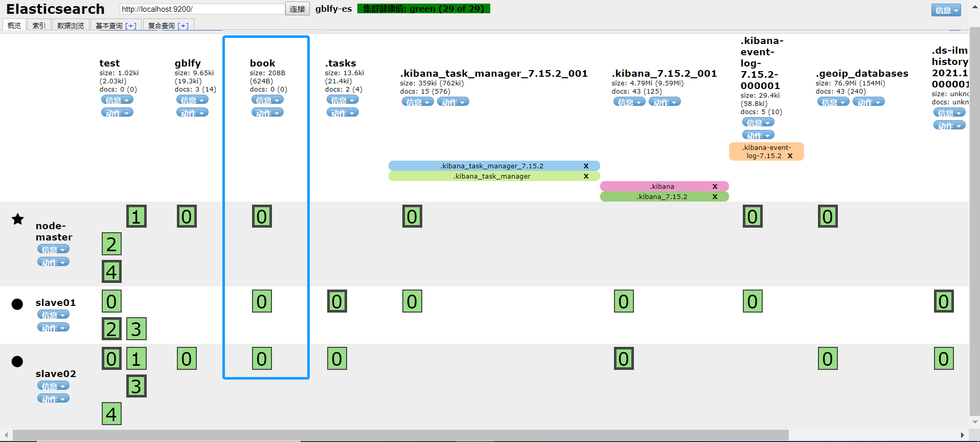The width and height of the screenshot is (980, 442).
Task: Expand 信息 menu of .tasks index
Action: 343,100
